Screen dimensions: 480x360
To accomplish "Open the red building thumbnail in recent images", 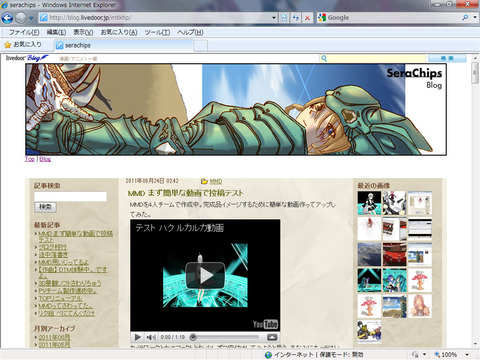I will point(394,254).
